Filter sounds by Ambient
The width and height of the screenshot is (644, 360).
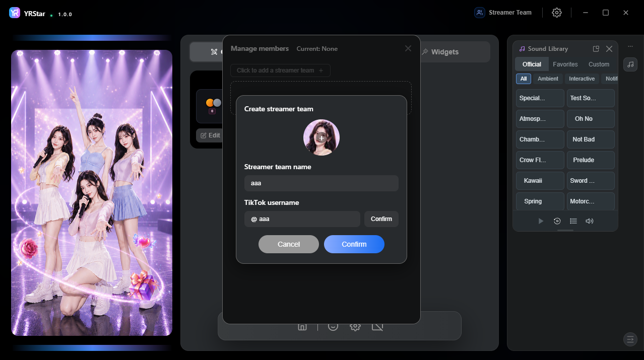[548, 79]
